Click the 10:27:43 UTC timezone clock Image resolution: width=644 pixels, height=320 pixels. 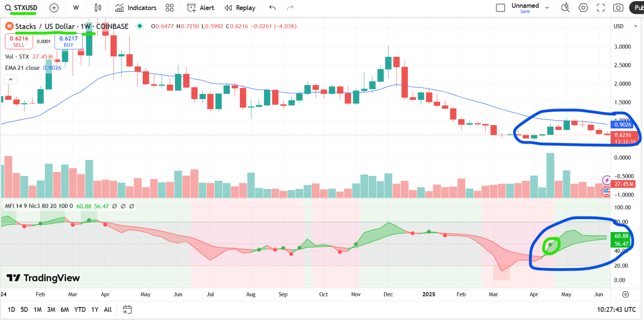coord(617,309)
